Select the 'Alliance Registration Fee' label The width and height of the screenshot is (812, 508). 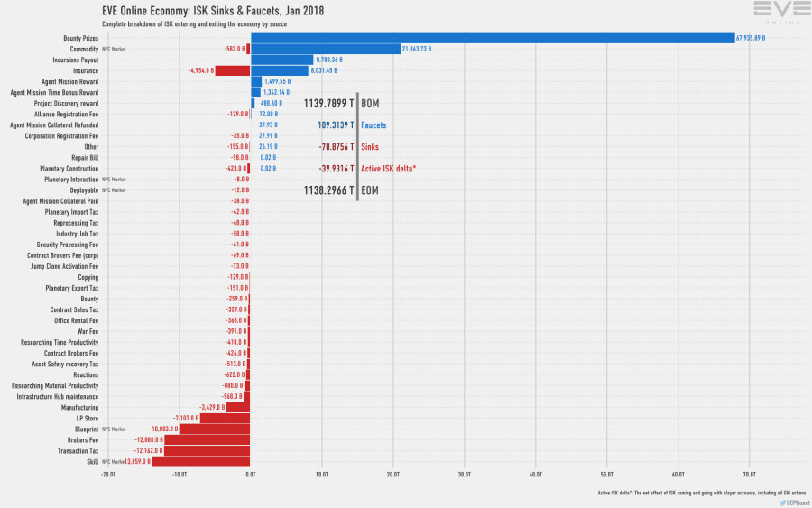tap(66, 115)
